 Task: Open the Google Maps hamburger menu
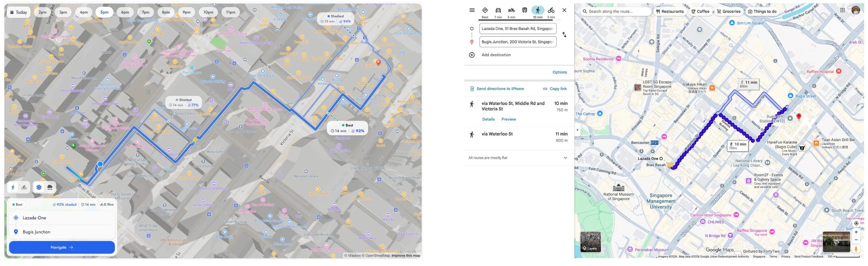point(472,10)
